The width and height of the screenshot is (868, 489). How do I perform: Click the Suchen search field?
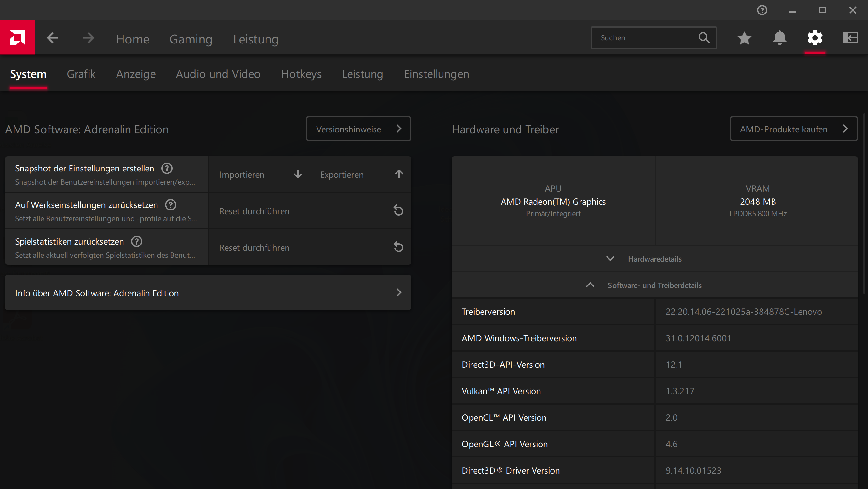tap(653, 38)
